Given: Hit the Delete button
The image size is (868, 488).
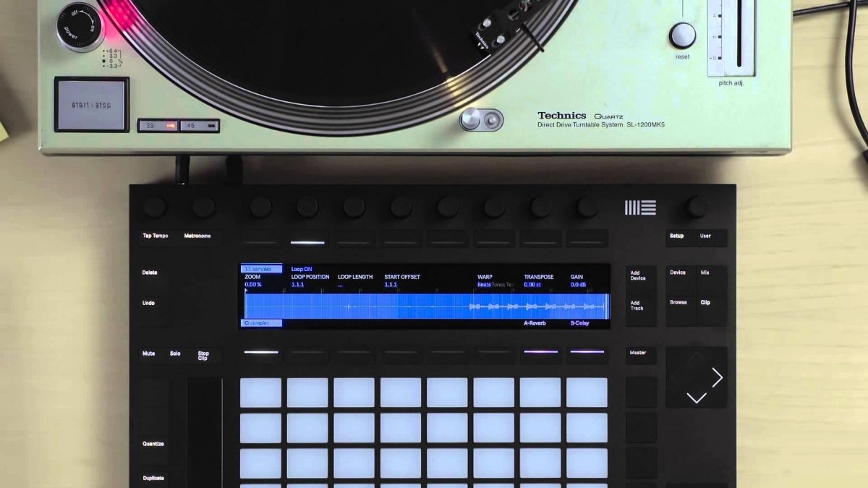Looking at the screenshot, I should click(x=150, y=273).
